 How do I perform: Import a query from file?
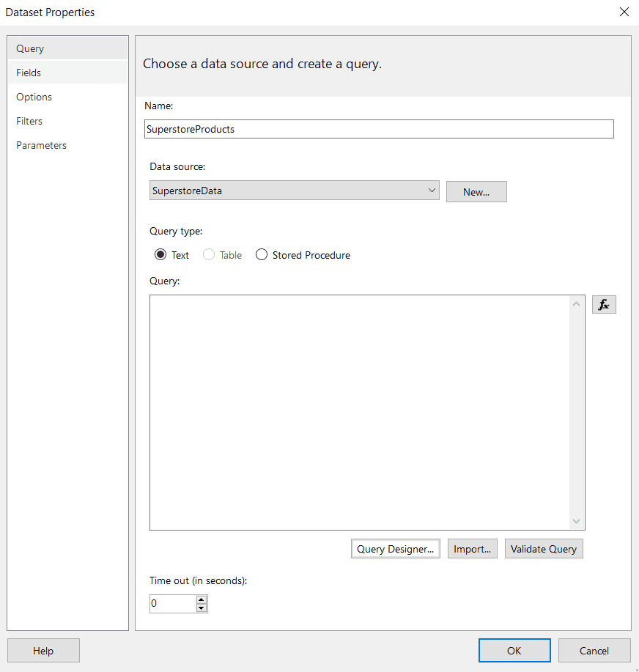(x=472, y=549)
